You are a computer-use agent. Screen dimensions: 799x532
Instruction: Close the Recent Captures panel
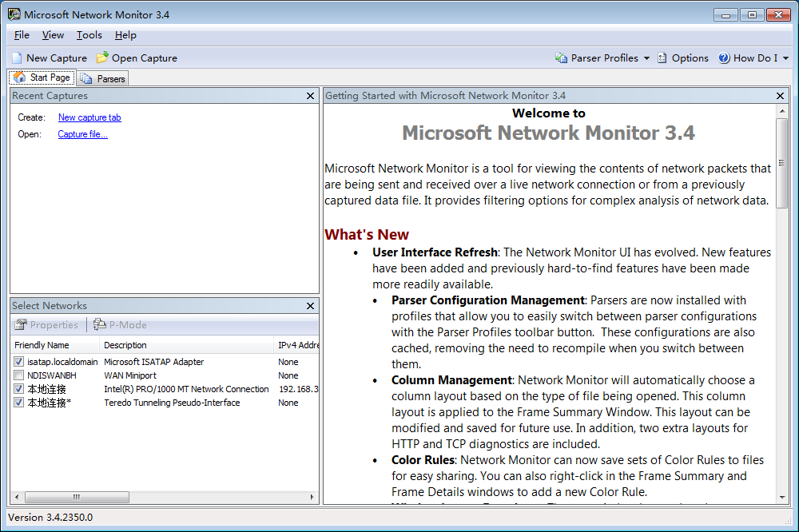(310, 96)
